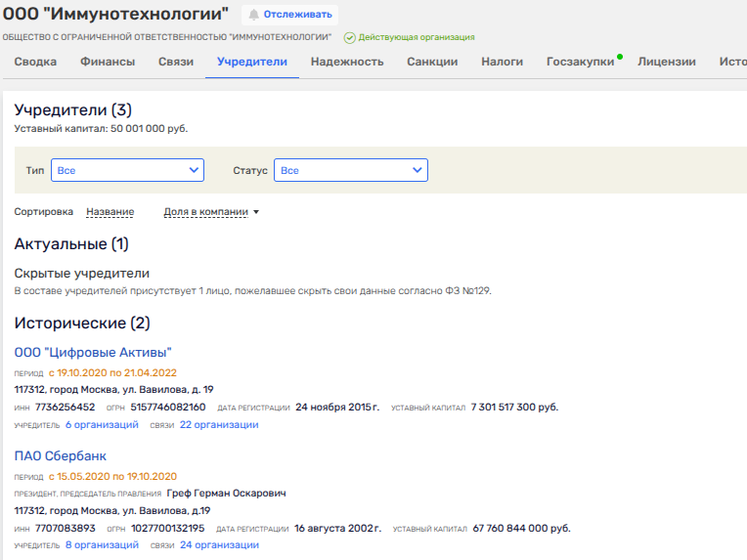This screenshot has width=747, height=560.
Task: View 22 организации connections link
Action: tap(219, 425)
